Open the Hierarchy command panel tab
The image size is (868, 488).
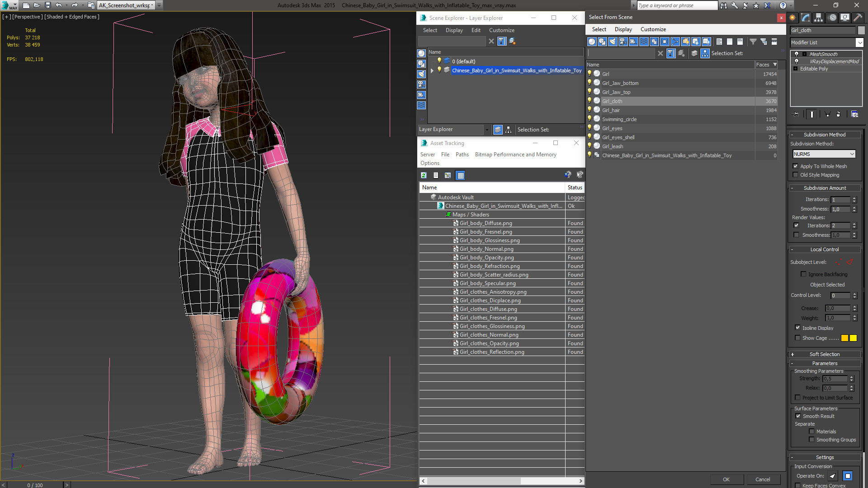click(x=818, y=18)
